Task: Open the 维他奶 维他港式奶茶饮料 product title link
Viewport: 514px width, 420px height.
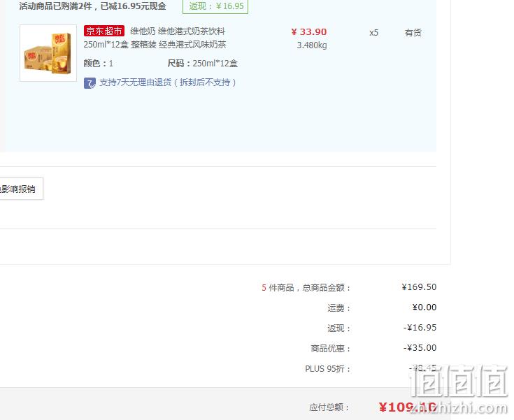Action: tap(155, 38)
